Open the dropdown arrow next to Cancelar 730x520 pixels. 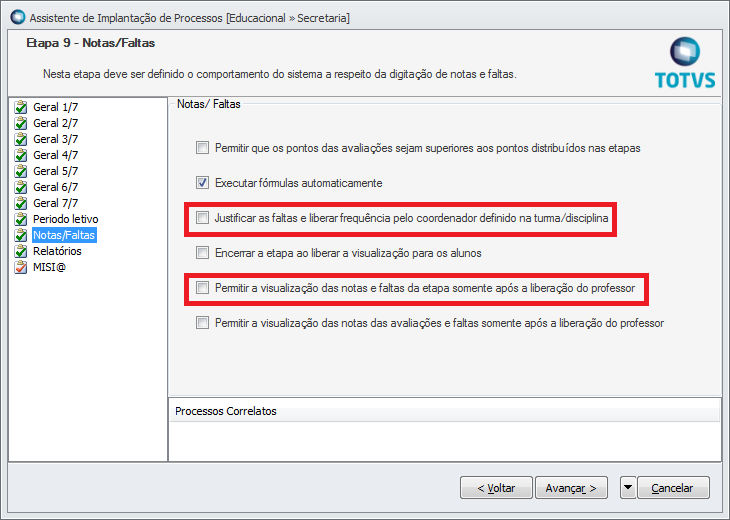point(628,487)
